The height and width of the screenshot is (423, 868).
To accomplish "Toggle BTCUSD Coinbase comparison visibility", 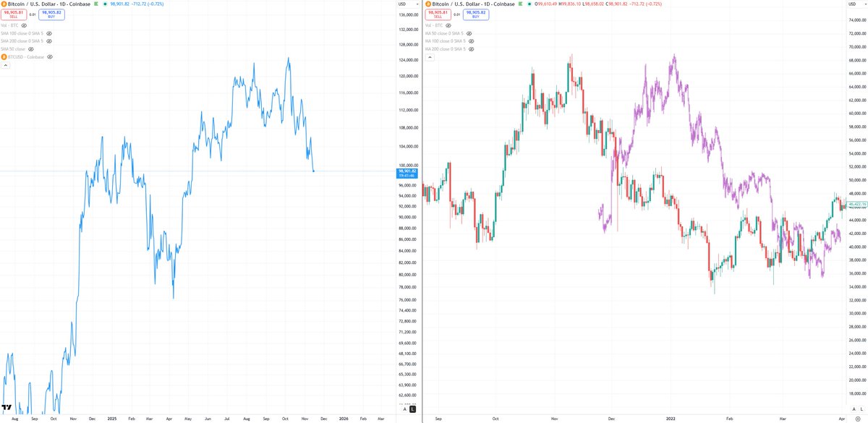I will [x=49, y=56].
